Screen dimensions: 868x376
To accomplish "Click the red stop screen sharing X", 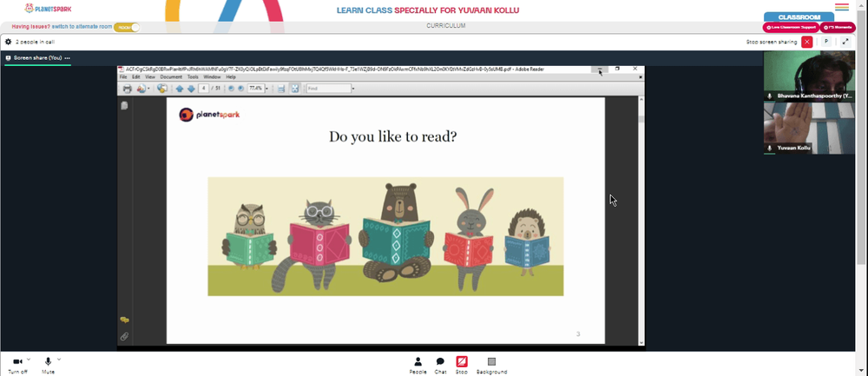I will point(807,42).
